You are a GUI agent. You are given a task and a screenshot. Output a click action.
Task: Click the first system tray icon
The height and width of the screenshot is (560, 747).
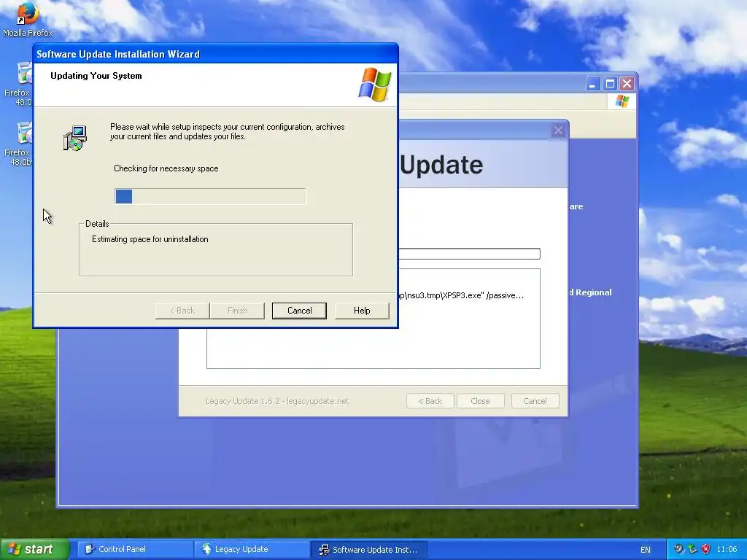[678, 549]
